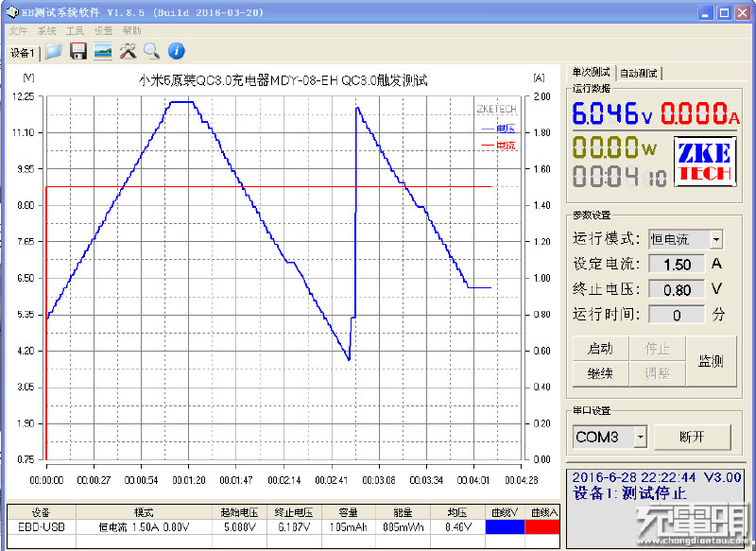756x551 pixels.
Task: Click the picture export toolbar icon
Action: click(x=103, y=51)
